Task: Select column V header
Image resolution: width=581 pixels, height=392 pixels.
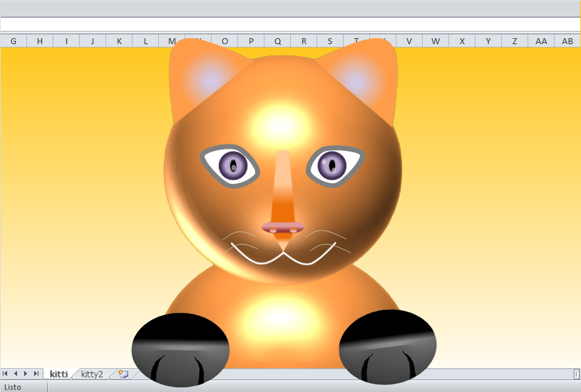Action: pyautogui.click(x=409, y=41)
